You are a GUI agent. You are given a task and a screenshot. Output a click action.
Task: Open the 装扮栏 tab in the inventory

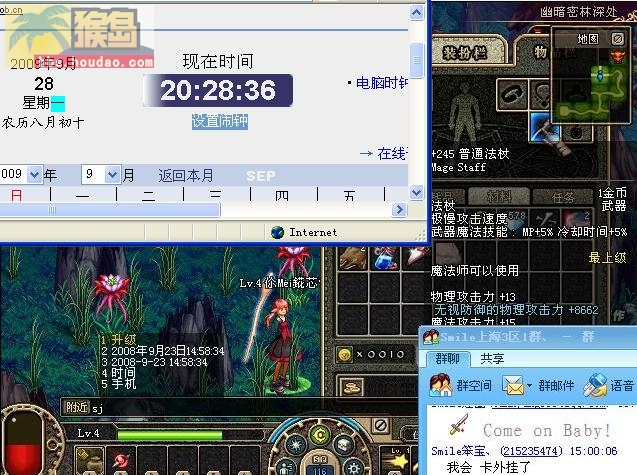pyautogui.click(x=465, y=52)
